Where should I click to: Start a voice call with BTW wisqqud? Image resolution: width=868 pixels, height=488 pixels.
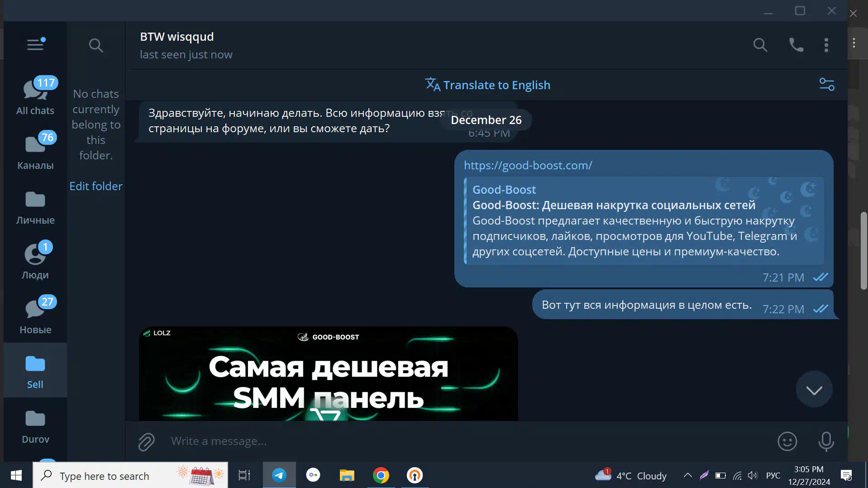796,45
